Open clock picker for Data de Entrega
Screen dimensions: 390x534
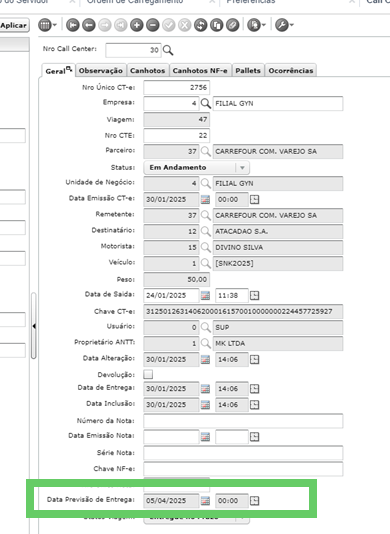(x=254, y=389)
